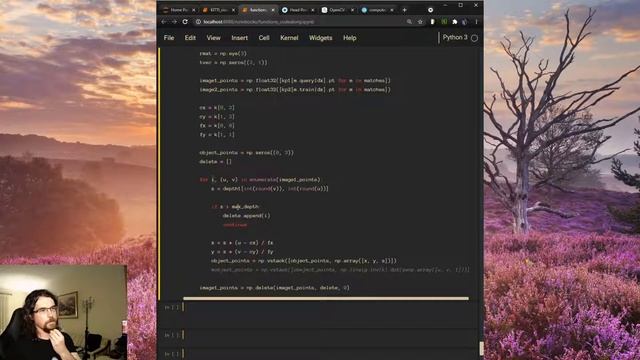Open the Insert menu
This screenshot has height=360, width=640.
coord(240,38)
